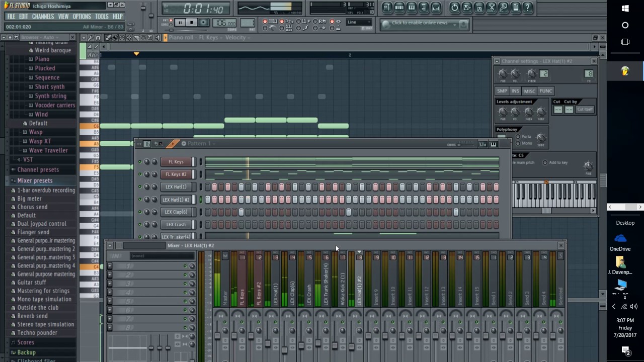Open the piano roll view icon
This screenshot has width=644, height=362.
coord(412,8)
